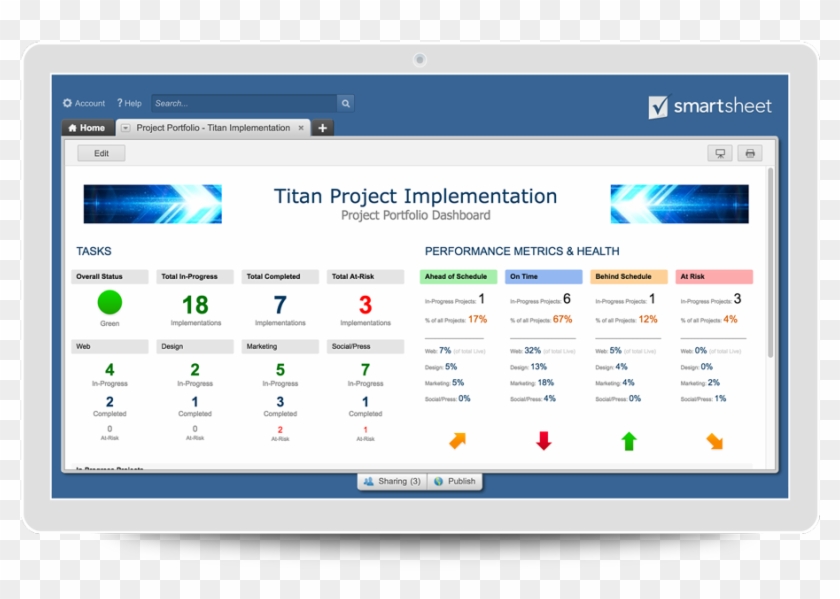
Task: Click Social/Press In-Progress value 7
Action: (365, 370)
